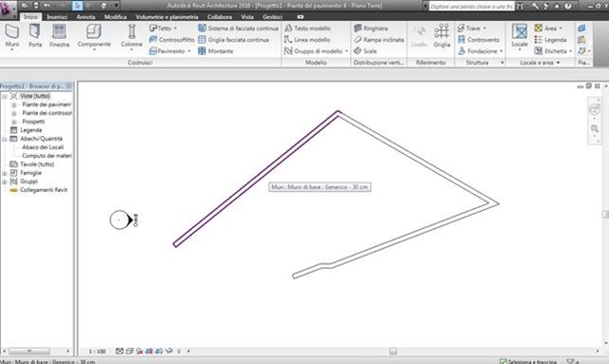Select the Muro wall tool

point(12,37)
